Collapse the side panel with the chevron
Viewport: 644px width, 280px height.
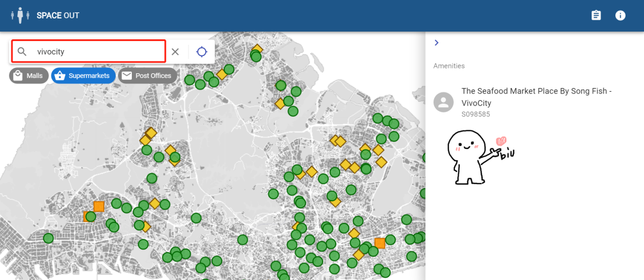pyautogui.click(x=436, y=43)
